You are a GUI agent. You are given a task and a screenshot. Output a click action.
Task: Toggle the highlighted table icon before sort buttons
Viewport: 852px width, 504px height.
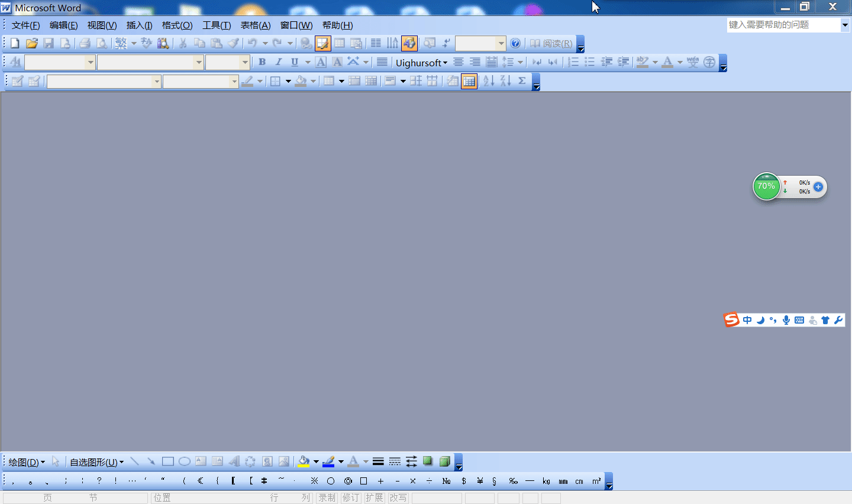click(469, 81)
